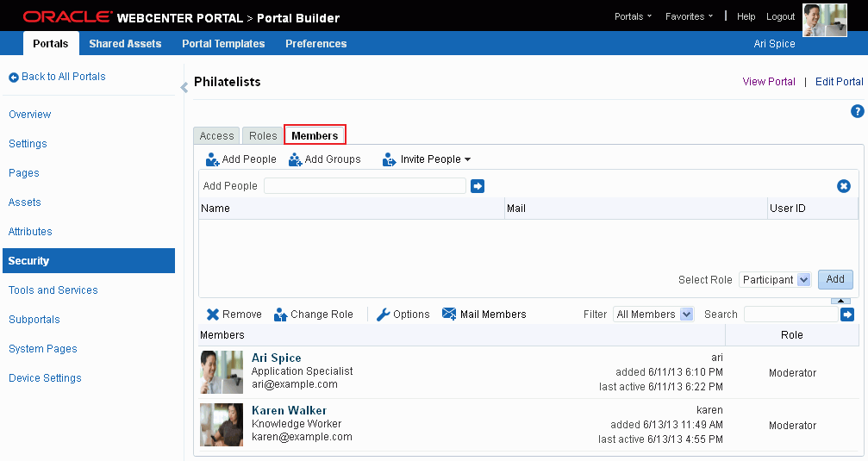This screenshot has height=461, width=868.
Task: Open System Pages in left navigation
Action: 42,349
